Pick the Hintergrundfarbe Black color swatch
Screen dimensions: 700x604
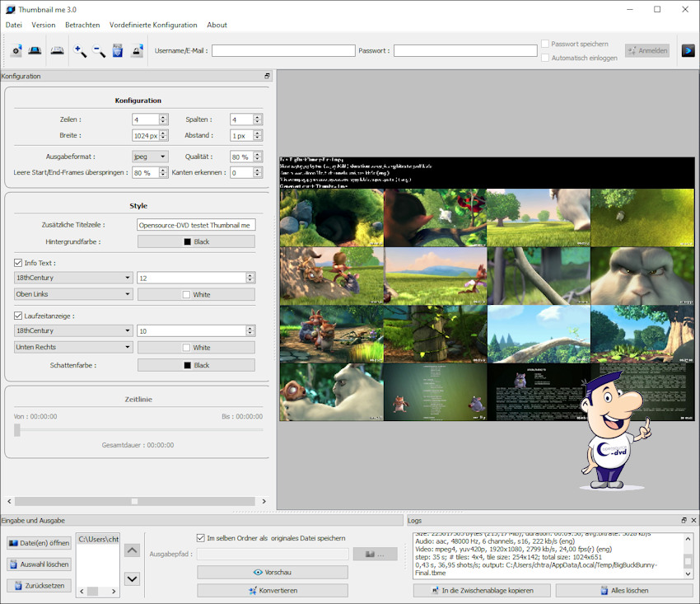(x=196, y=241)
